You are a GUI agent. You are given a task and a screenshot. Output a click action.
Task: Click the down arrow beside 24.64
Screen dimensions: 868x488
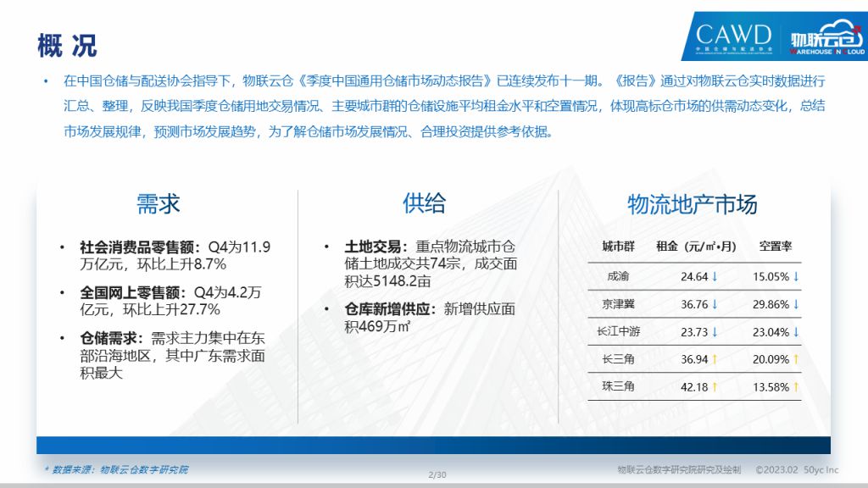pyautogui.click(x=715, y=276)
